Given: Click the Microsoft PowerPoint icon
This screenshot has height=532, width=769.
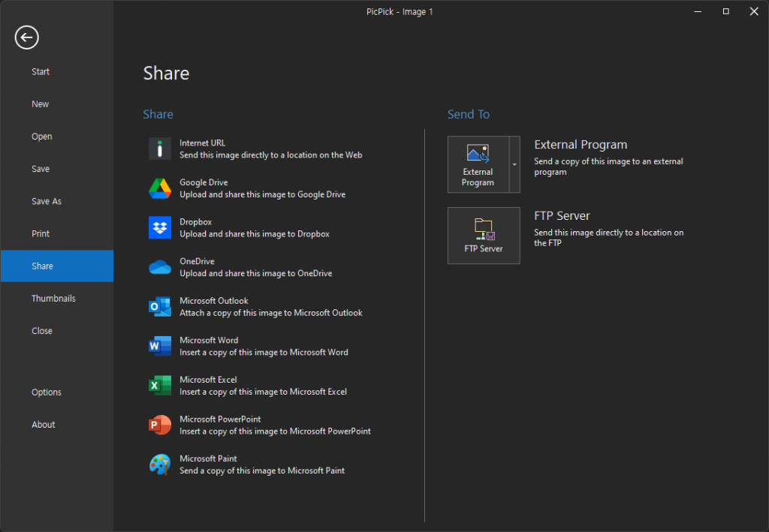Looking at the screenshot, I should (x=160, y=425).
